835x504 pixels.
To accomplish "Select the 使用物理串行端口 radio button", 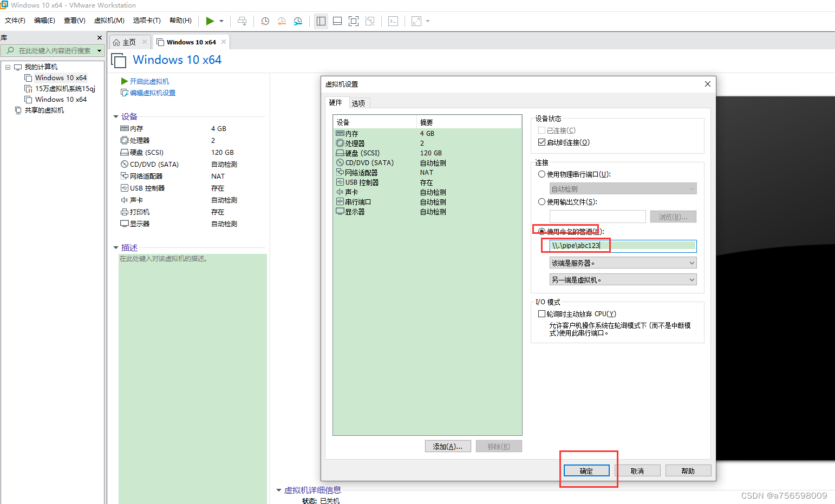I will [542, 174].
